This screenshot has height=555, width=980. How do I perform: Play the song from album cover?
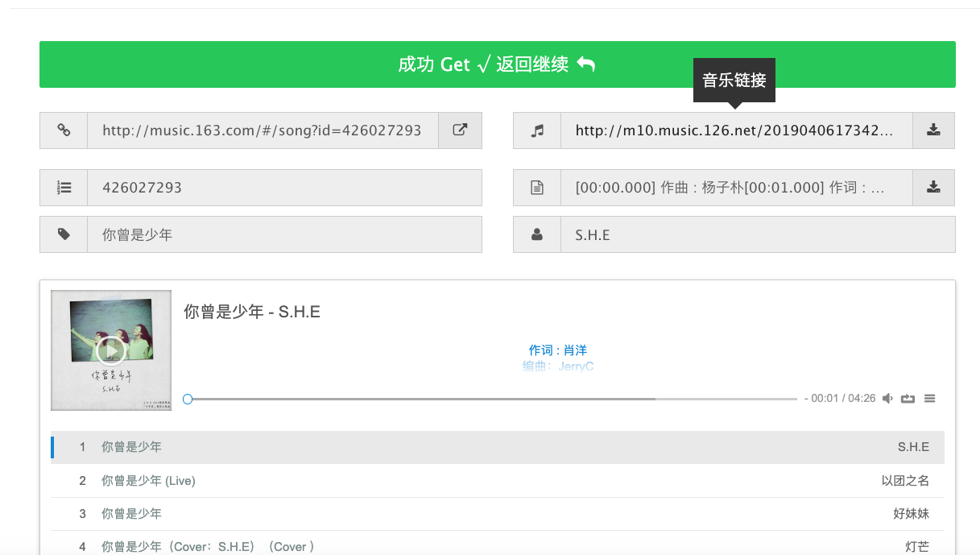[111, 350]
